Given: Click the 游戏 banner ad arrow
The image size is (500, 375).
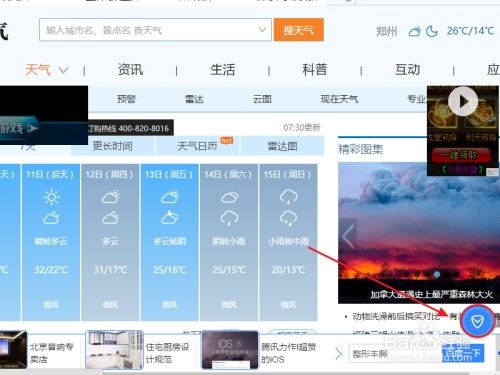Looking at the screenshot, I should click(x=32, y=128).
